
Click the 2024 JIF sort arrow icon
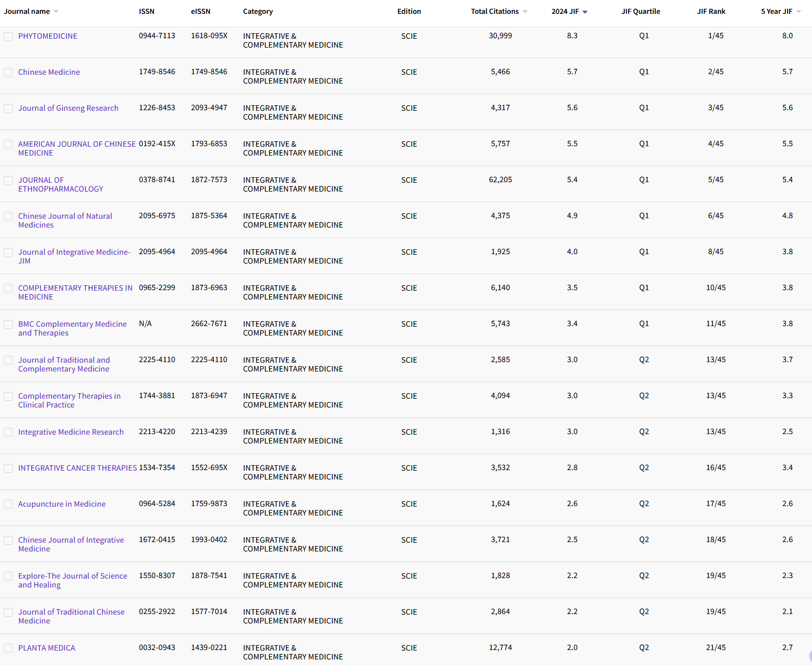click(584, 11)
